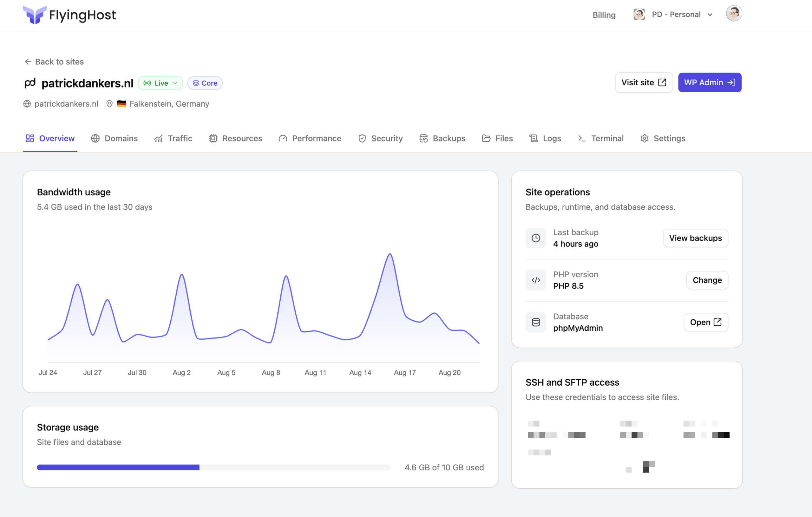Click the Aug 17 bandwidth peak on chart

pos(390,254)
